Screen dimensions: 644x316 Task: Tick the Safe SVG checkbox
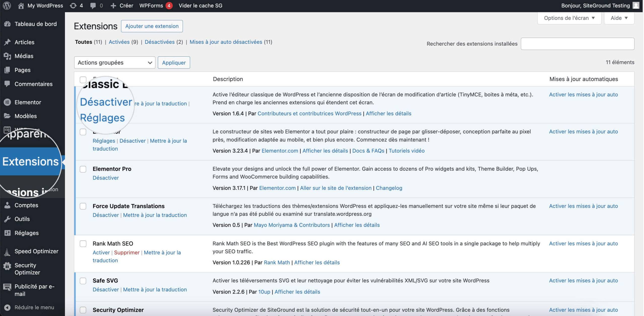click(83, 281)
